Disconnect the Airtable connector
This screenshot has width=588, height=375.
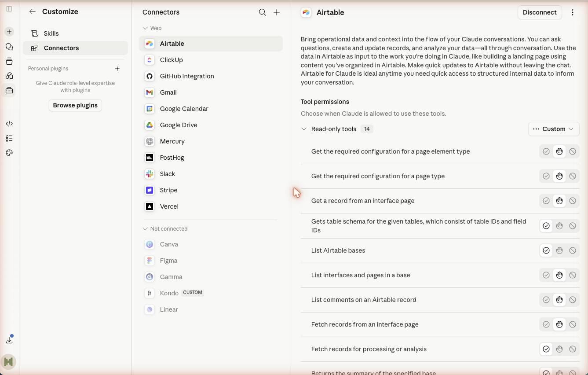540,12
